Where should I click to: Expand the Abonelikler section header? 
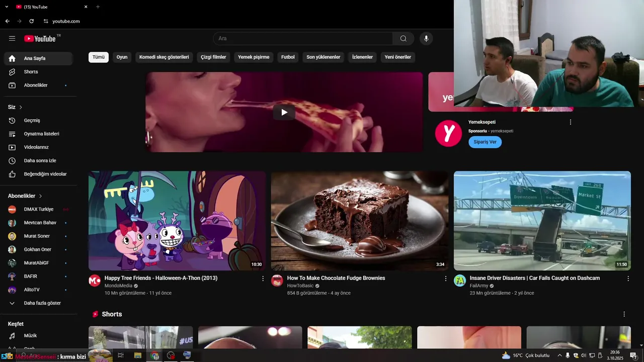coord(25,196)
